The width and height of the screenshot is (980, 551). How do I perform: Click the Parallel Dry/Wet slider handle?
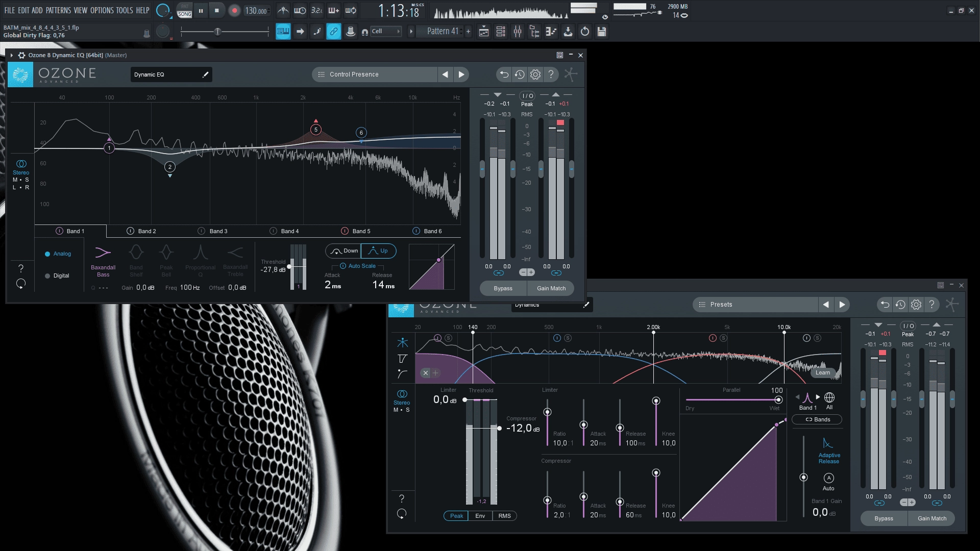[x=778, y=400]
